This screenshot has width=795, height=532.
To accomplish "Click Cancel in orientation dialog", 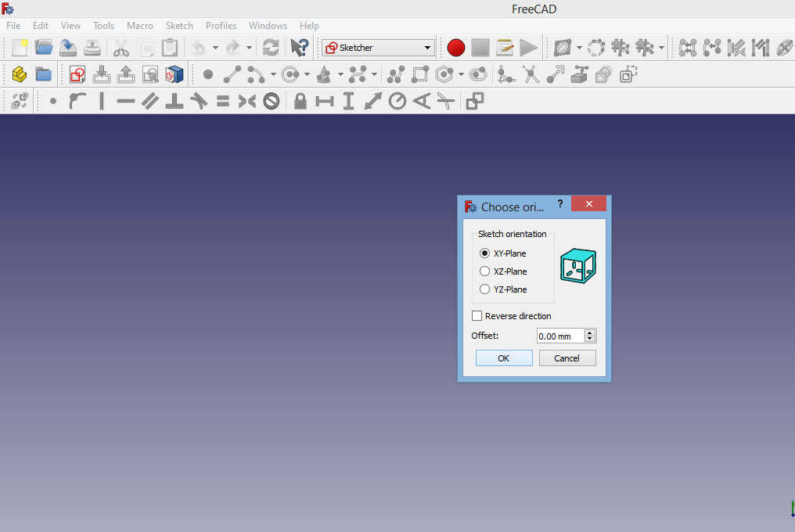I will coord(567,358).
